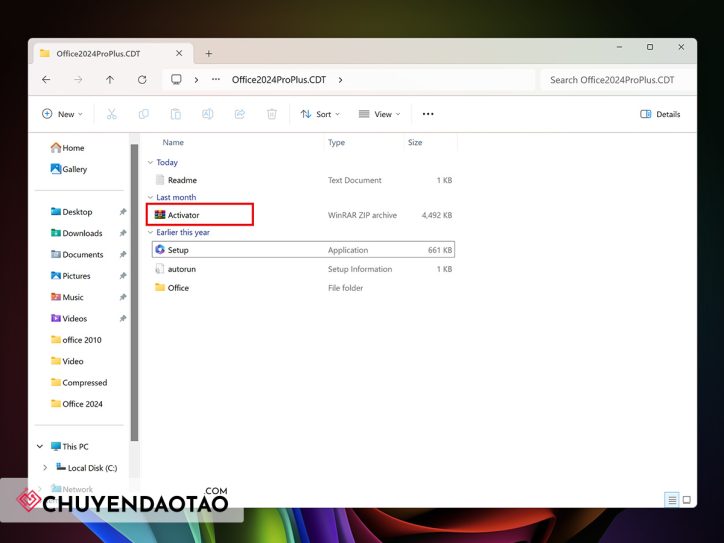Open the Compressed folder in sidebar

pos(79,382)
